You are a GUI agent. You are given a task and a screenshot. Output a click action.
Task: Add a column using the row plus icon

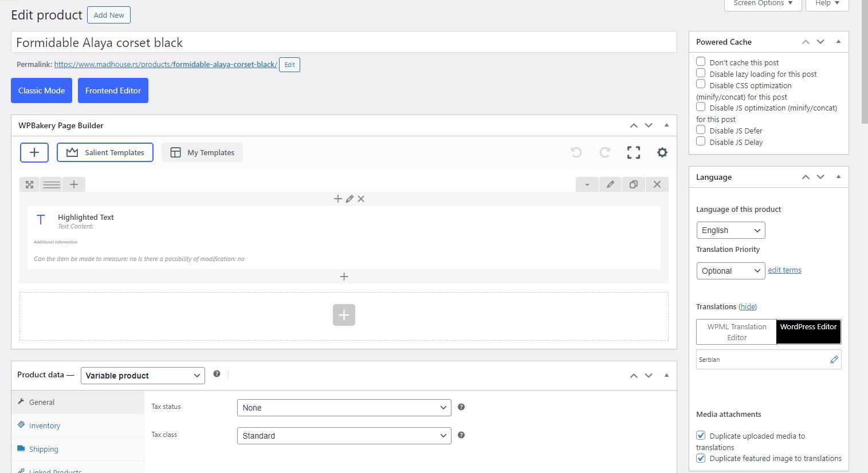[74, 184]
